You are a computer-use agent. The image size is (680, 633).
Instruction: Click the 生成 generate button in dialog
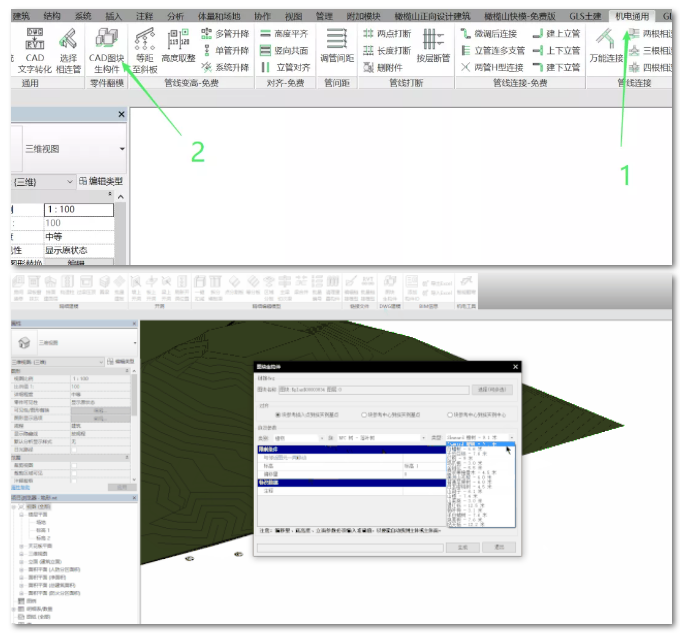[463, 547]
